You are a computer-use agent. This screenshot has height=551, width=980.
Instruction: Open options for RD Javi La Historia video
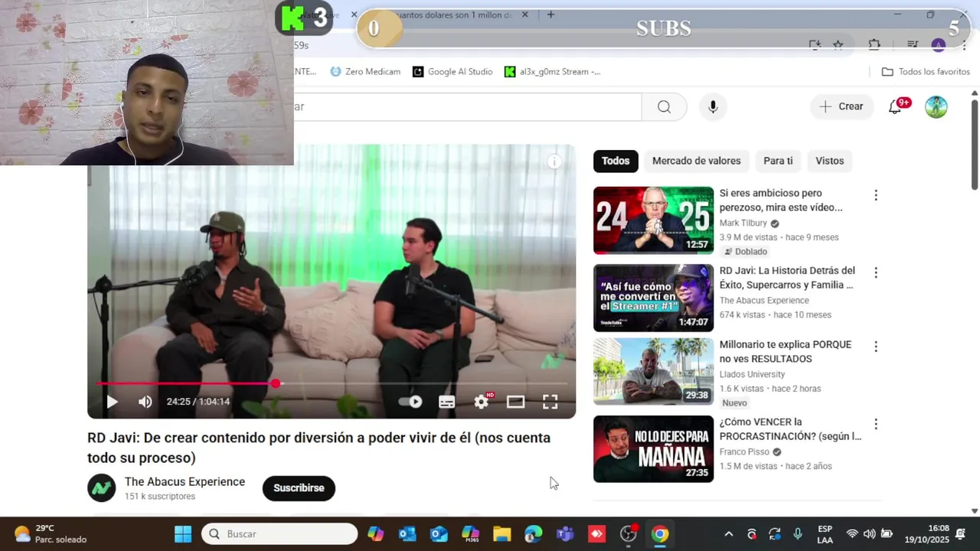point(876,272)
